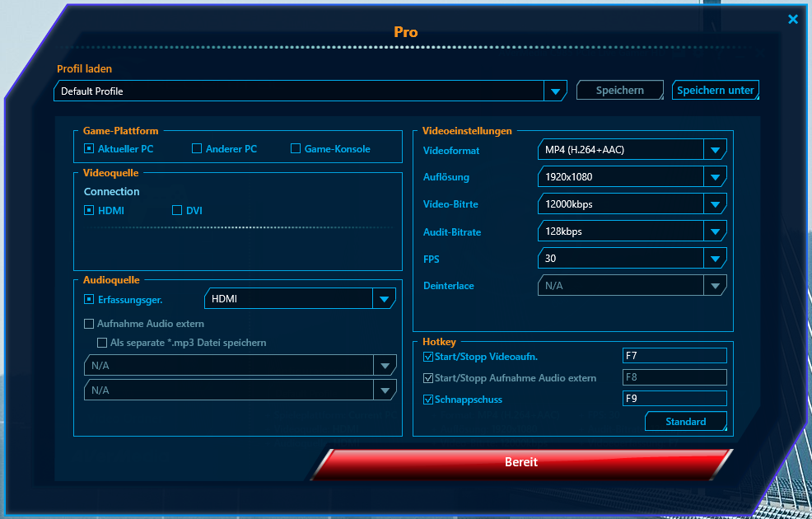Expand the Auflösung 1920x1080 dropdown
The height and width of the screenshot is (519, 812).
tap(632, 176)
